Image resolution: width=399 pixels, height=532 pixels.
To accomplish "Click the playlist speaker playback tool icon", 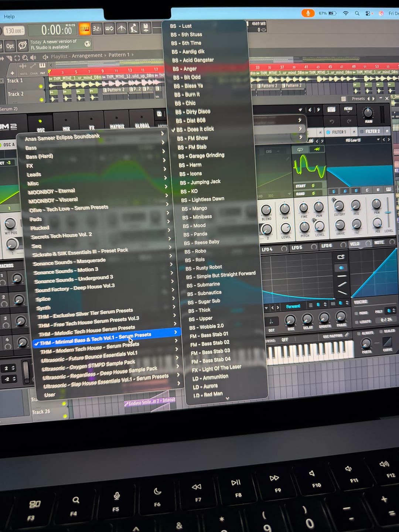I will coord(33,58).
